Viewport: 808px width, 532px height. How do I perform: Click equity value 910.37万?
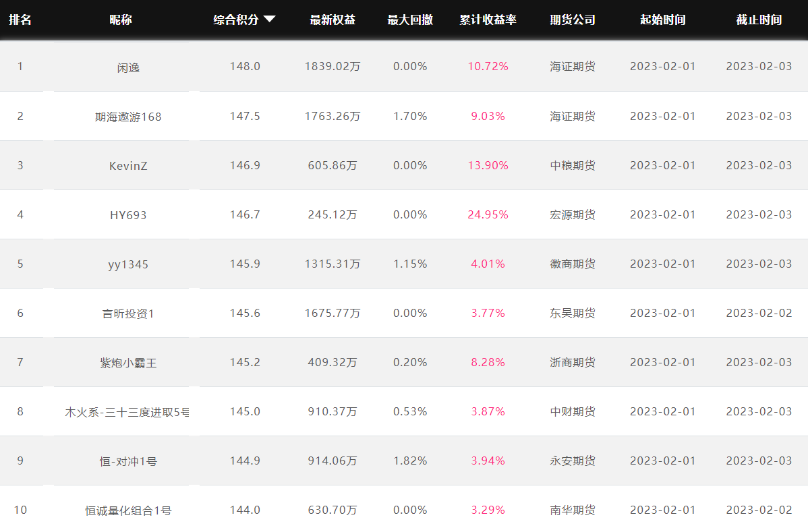[x=333, y=411]
